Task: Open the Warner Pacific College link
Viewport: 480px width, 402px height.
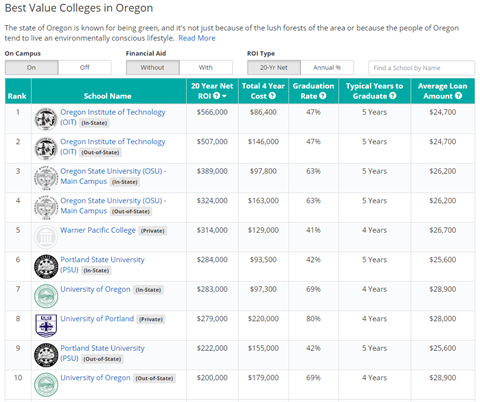Action: 98,230
